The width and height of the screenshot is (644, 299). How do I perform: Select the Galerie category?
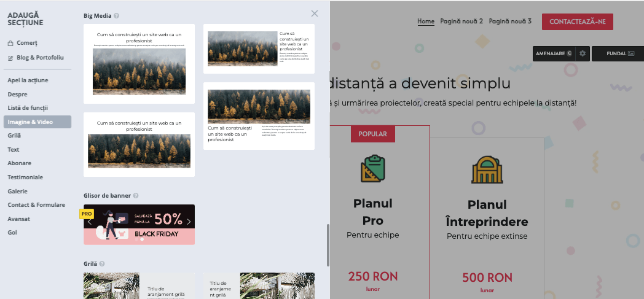[17, 191]
